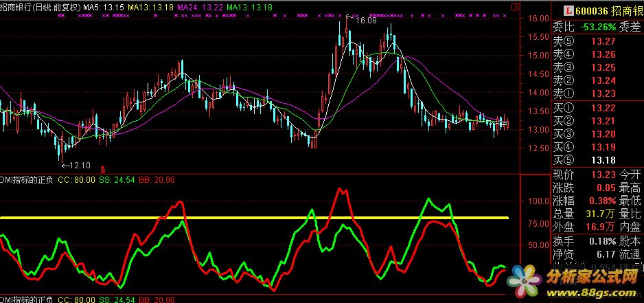This screenshot has height=303, width=644.
Task: Click the 总量 31.7万 value
Action: point(601,214)
